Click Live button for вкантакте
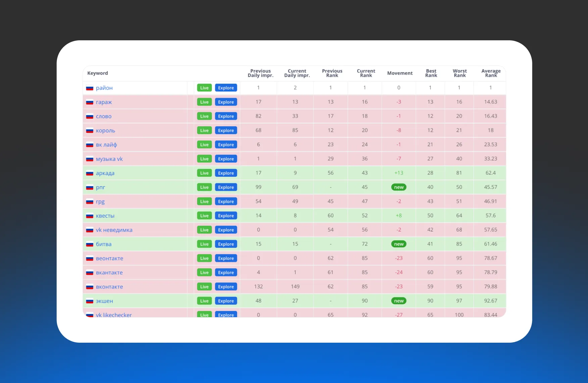 coord(204,272)
